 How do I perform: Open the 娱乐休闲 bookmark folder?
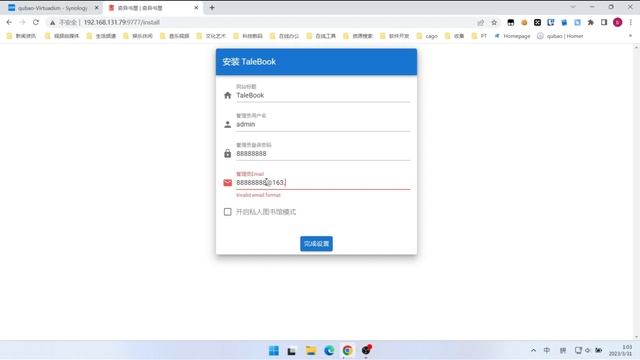tap(138, 36)
